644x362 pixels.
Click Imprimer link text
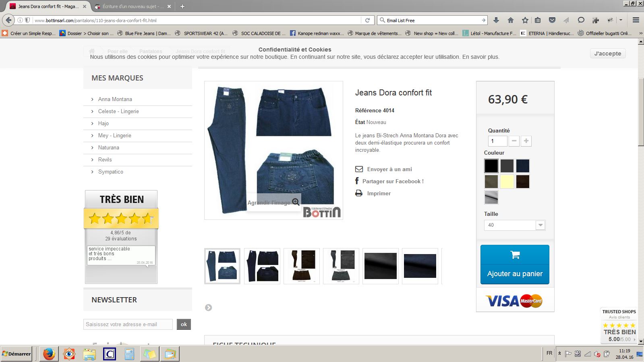tap(379, 193)
